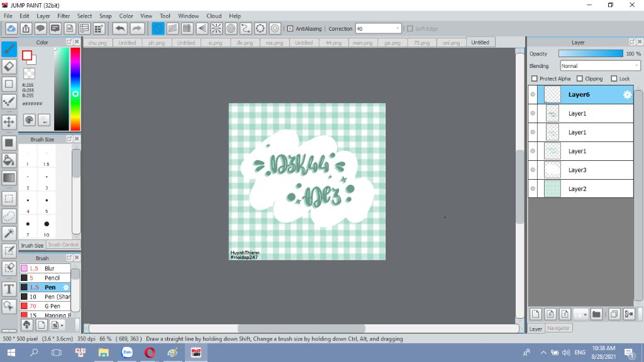Check the Lock layer option
Screen dimensions: 644x362
coord(614,79)
